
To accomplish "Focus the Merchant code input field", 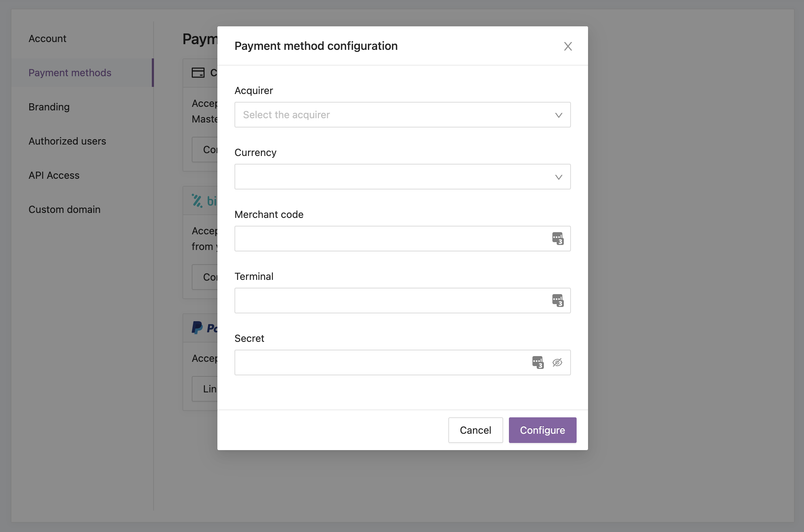I will coord(403,239).
